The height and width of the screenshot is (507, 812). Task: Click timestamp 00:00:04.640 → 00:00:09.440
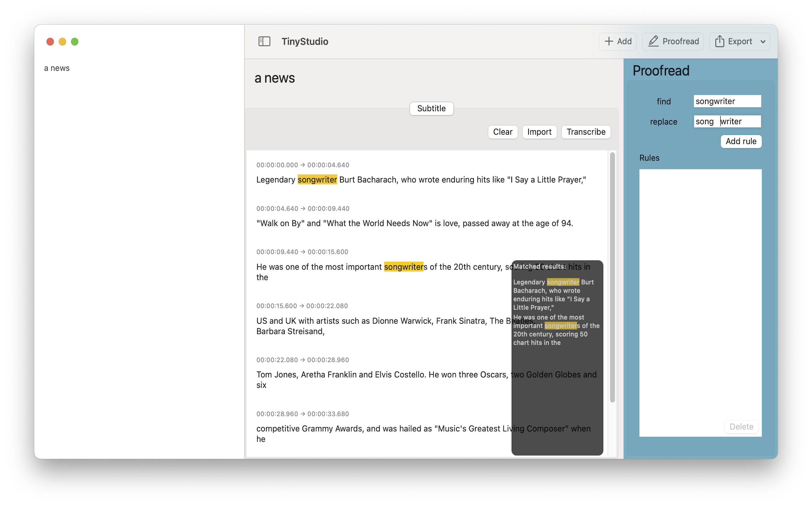pyautogui.click(x=303, y=209)
